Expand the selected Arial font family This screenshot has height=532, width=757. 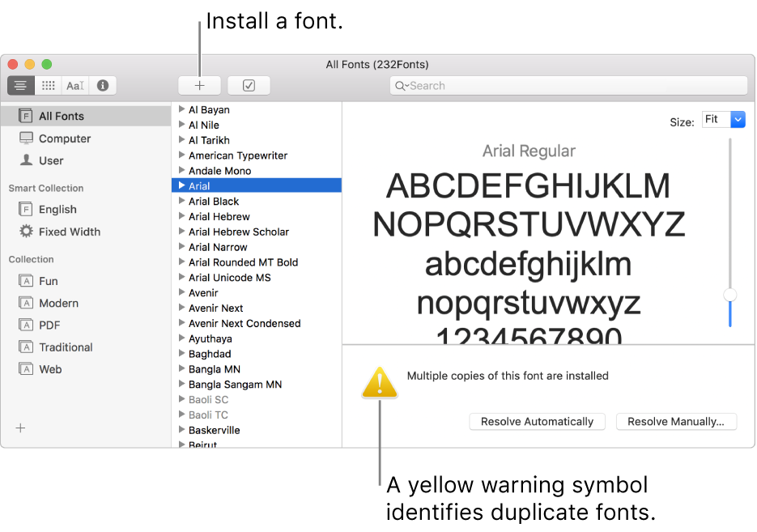[181, 185]
